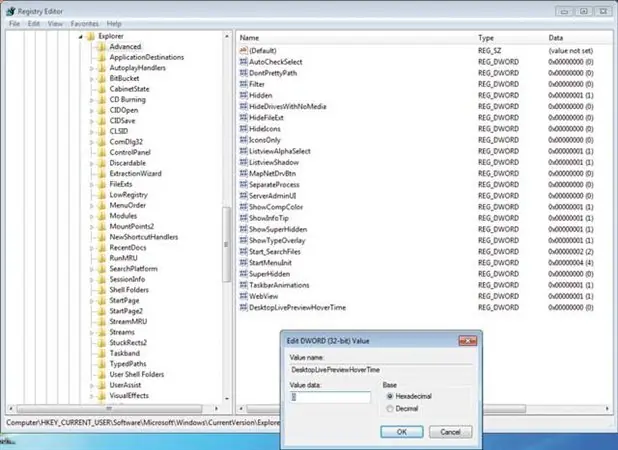
Task: Expand the SearchPlatform tree node
Action: 91,269
